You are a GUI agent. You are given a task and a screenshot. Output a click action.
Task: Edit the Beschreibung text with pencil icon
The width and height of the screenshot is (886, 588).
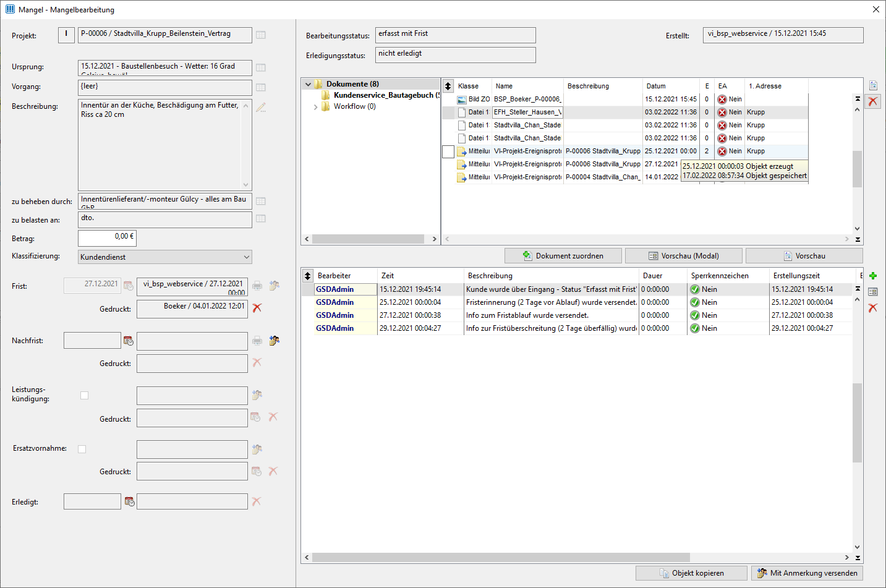261,107
